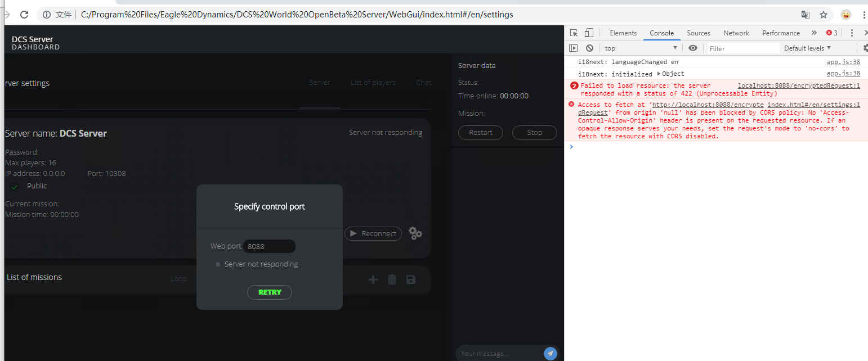
Task: Open DevTools Performance tab
Action: click(781, 33)
